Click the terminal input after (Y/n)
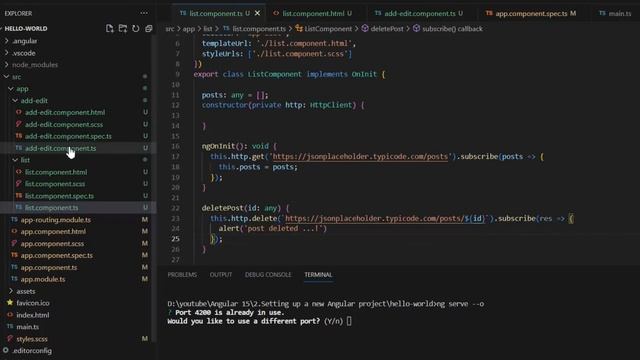The height and width of the screenshot is (360, 640). click(x=349, y=321)
